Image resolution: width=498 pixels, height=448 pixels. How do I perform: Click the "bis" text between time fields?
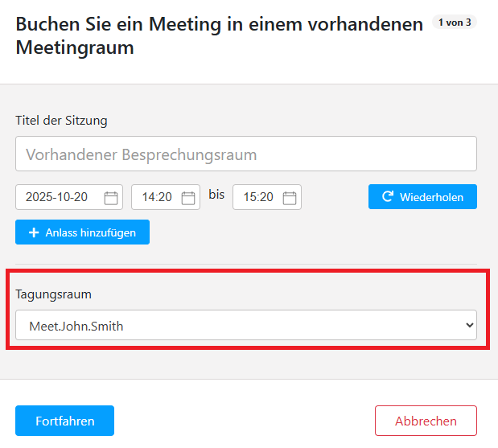(216, 195)
